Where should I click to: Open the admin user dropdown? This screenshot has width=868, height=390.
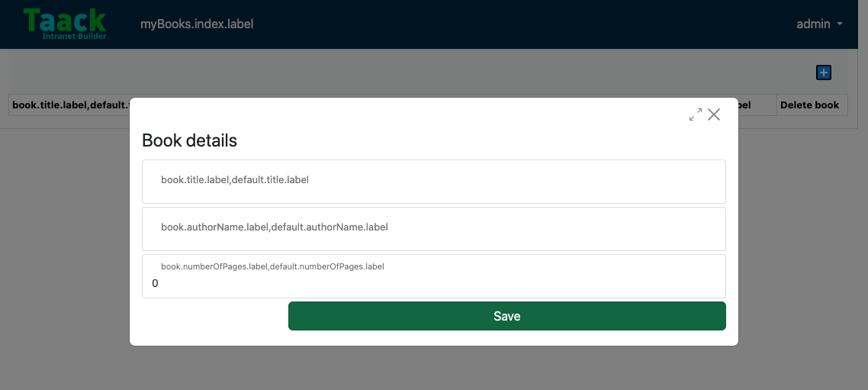click(819, 24)
